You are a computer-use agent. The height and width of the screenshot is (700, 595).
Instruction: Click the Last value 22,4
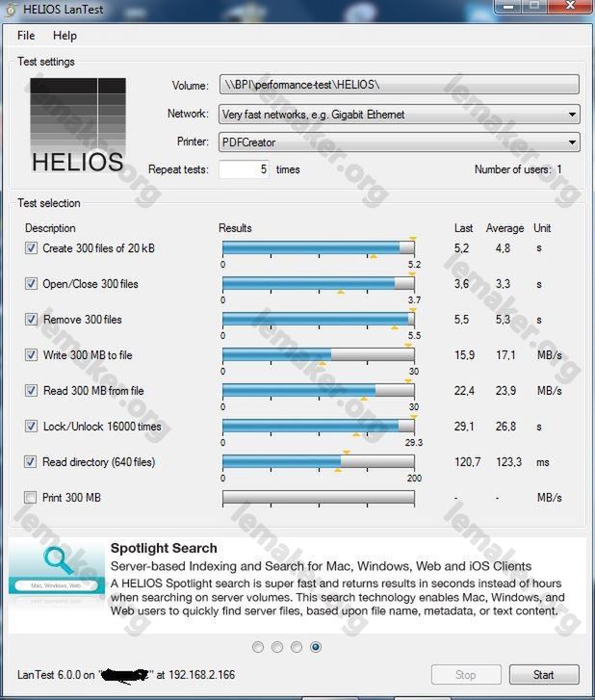click(x=464, y=391)
